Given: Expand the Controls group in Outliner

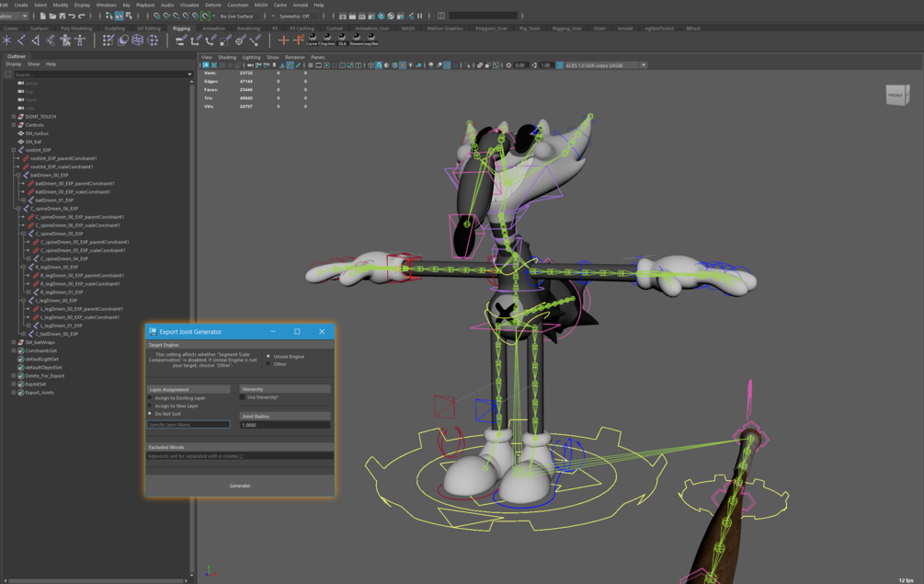Looking at the screenshot, I should coord(14,125).
